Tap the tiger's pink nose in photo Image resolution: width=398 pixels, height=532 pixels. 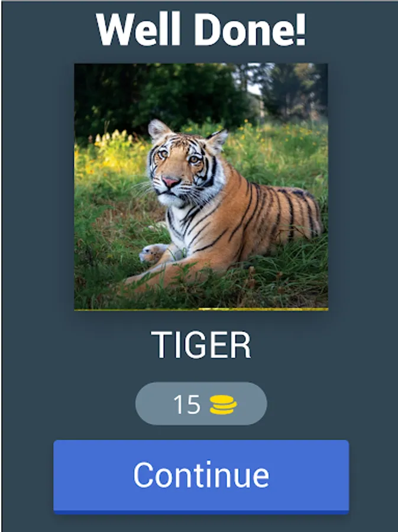pos(171,181)
